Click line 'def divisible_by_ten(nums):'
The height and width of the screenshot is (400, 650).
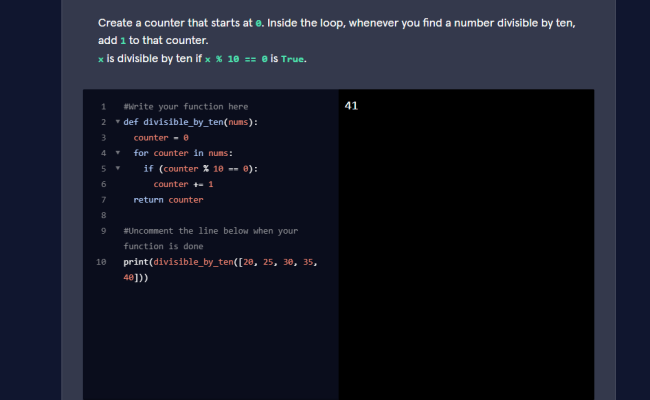191,122
